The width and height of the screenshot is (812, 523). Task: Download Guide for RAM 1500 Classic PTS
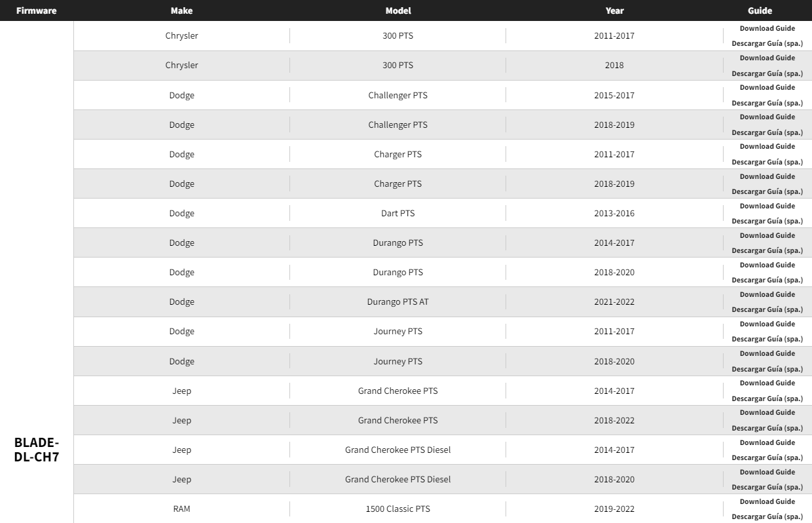click(767, 501)
